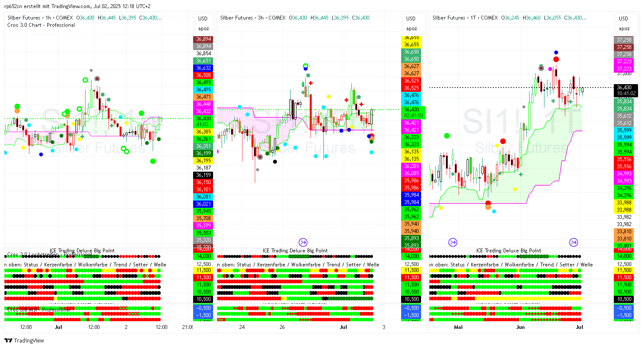
Task: Open USD currency selector on daily chart
Action: tap(624, 18)
